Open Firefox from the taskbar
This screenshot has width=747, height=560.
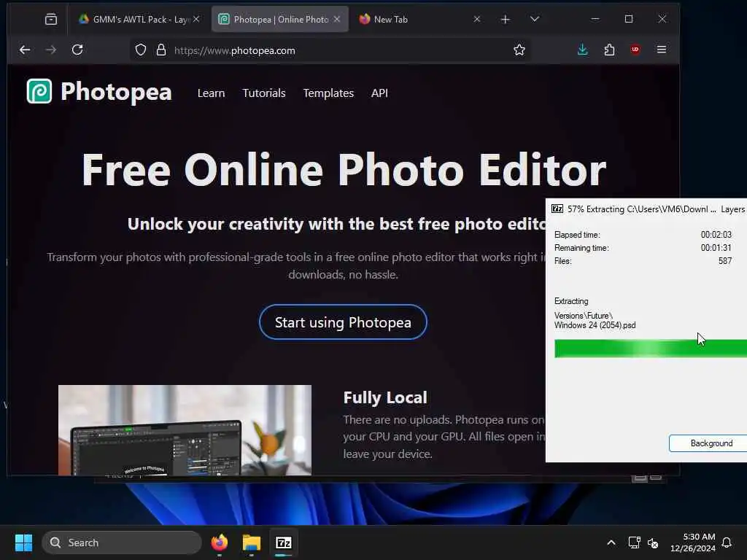[219, 542]
